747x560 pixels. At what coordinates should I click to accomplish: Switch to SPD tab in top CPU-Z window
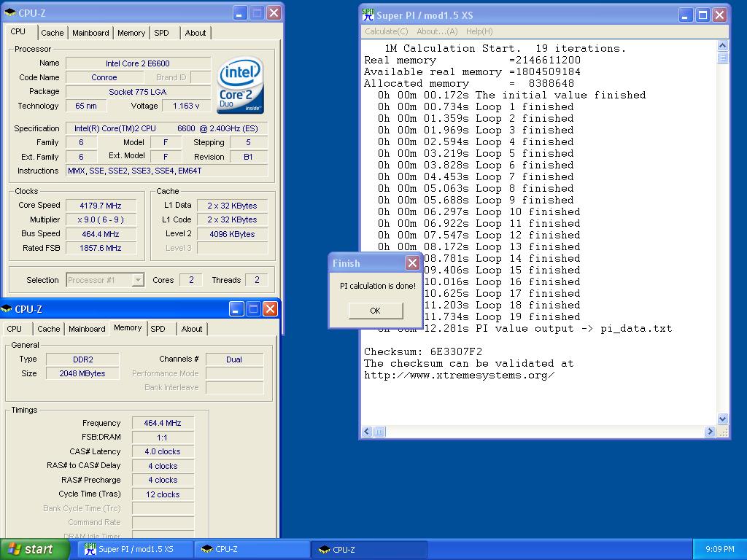tap(161, 33)
